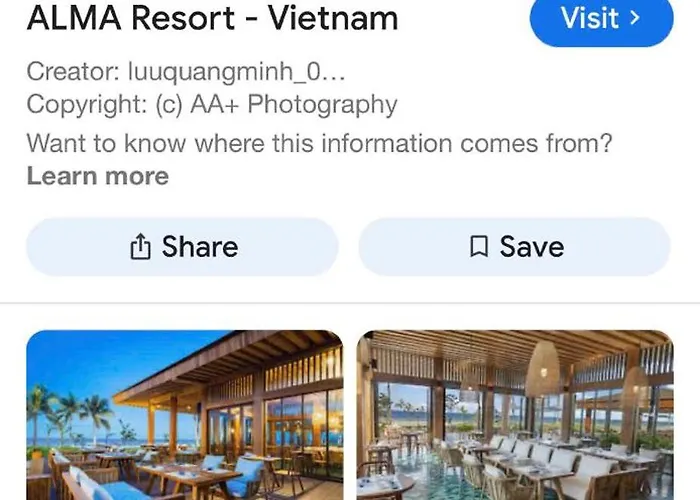Click the word Vietnam in the heading
The height and width of the screenshot is (500, 700).
coord(333,18)
